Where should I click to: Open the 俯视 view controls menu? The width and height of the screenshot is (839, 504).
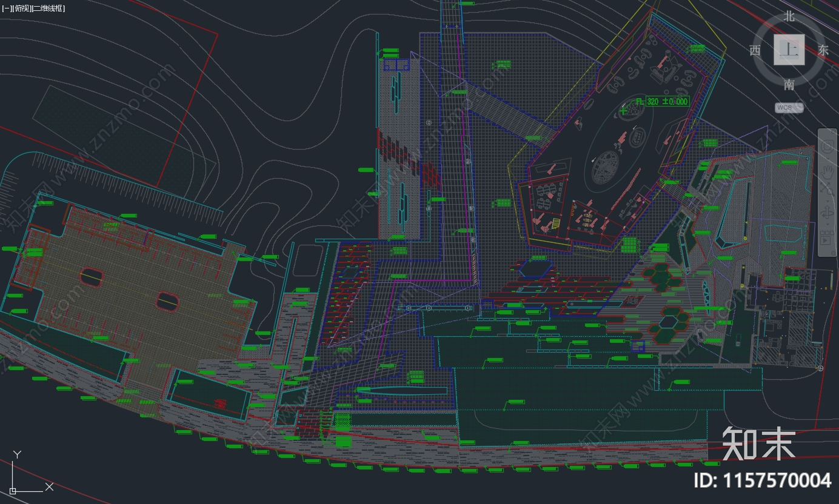point(21,8)
